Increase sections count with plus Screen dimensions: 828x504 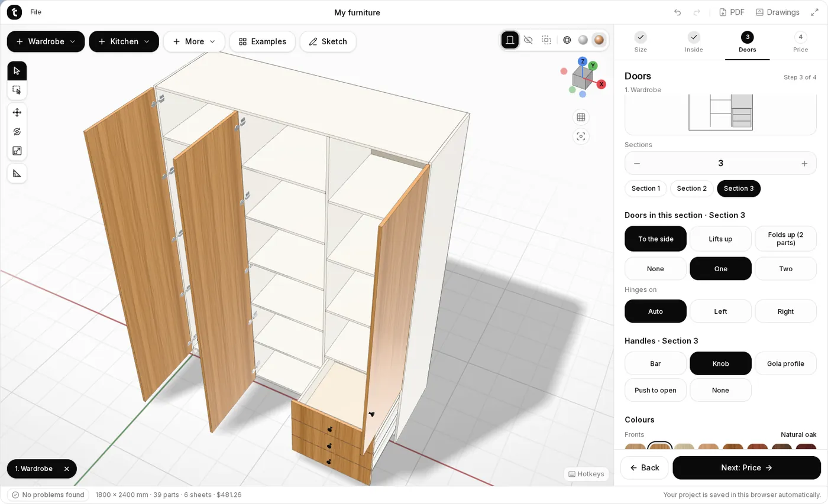[x=804, y=164]
